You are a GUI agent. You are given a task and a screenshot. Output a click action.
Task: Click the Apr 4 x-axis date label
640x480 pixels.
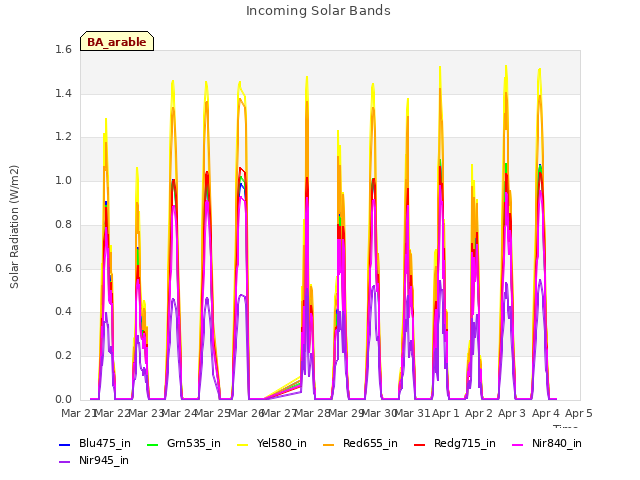[546, 413]
